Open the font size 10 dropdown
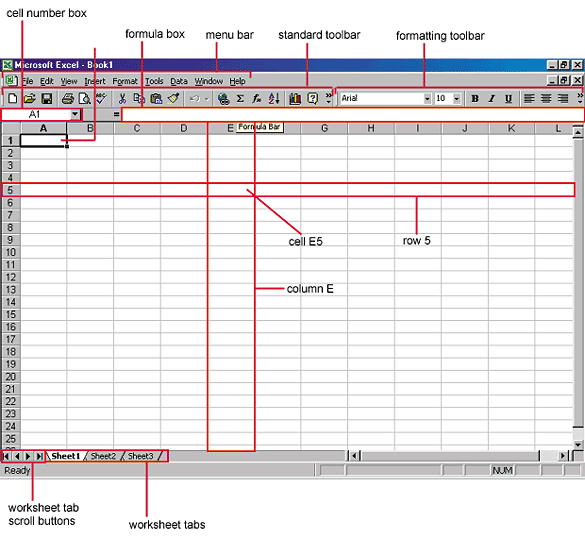The image size is (585, 538). [457, 98]
